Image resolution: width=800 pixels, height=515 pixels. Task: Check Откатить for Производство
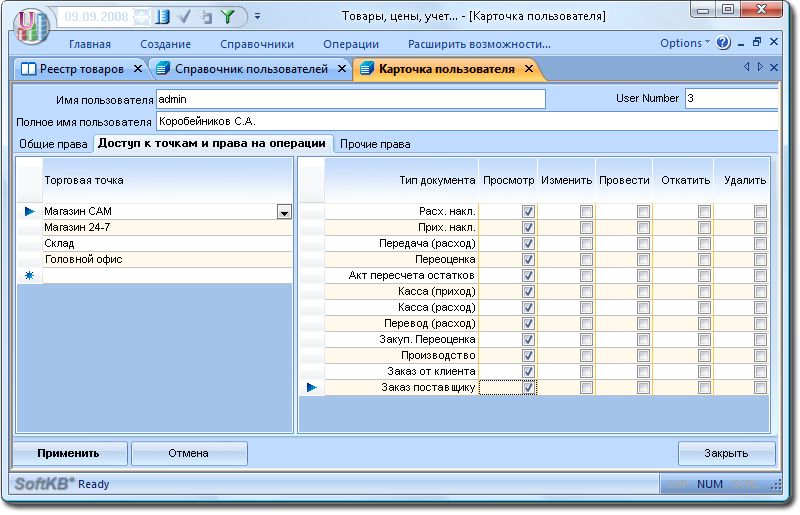704,355
